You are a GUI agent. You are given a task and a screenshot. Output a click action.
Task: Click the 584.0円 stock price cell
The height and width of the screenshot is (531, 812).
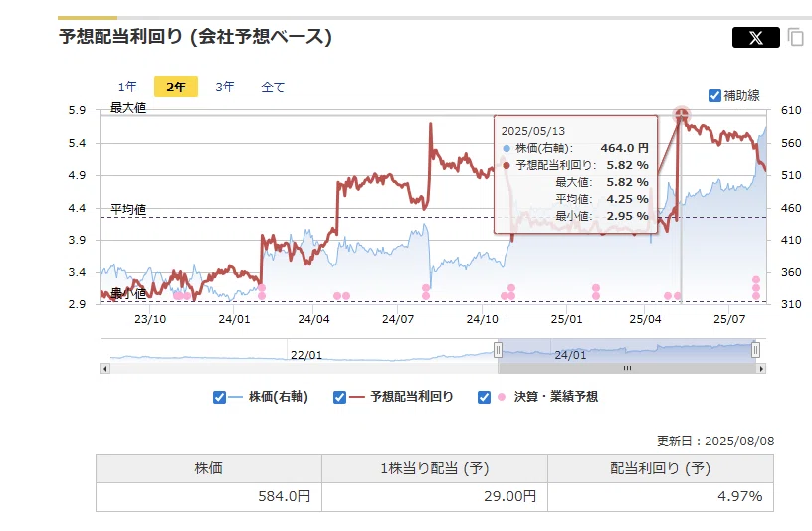[209, 497]
